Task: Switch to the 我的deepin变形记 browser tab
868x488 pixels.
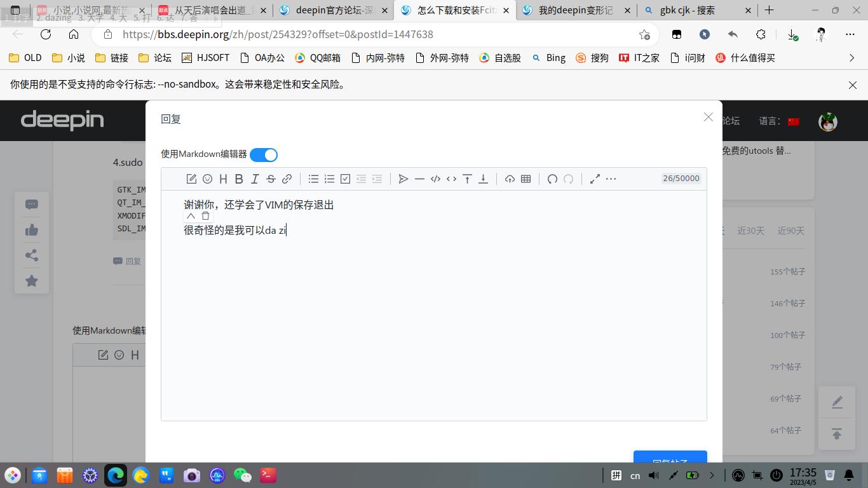Action: [x=576, y=10]
